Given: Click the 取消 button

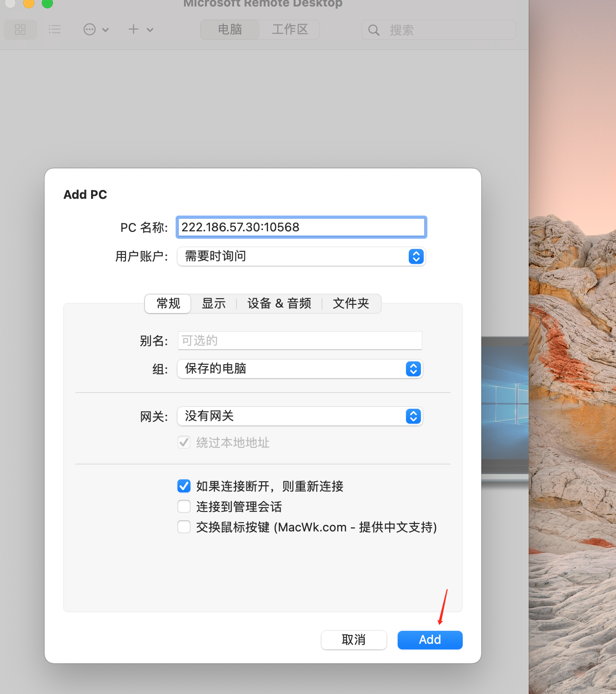Looking at the screenshot, I should pos(354,640).
